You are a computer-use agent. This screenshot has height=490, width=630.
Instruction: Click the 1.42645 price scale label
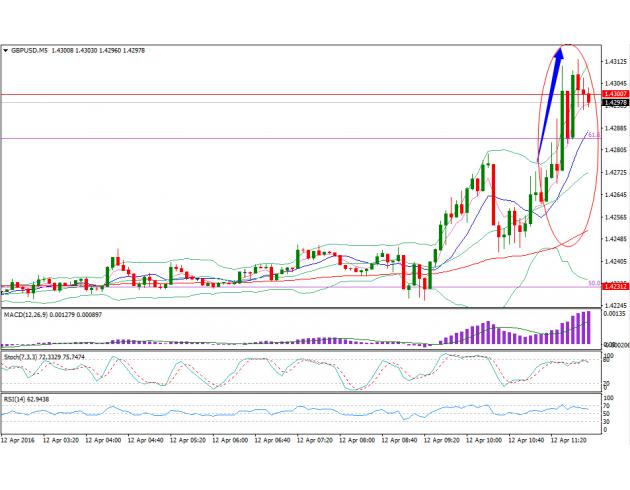(x=614, y=194)
